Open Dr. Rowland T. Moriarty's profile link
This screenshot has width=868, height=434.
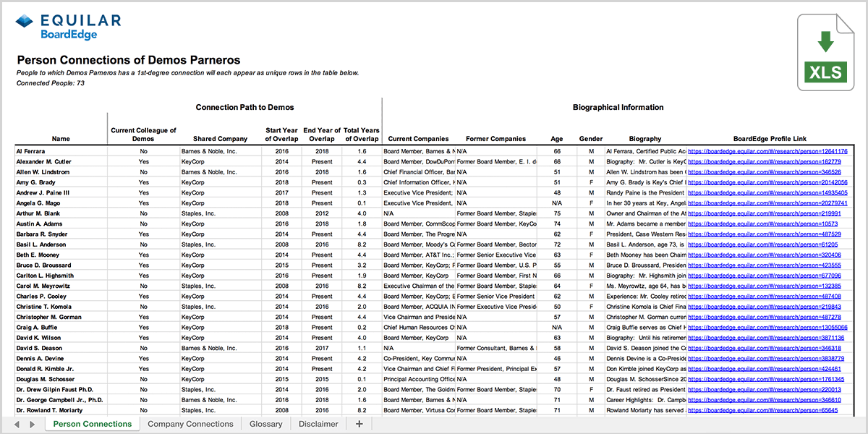click(x=762, y=410)
